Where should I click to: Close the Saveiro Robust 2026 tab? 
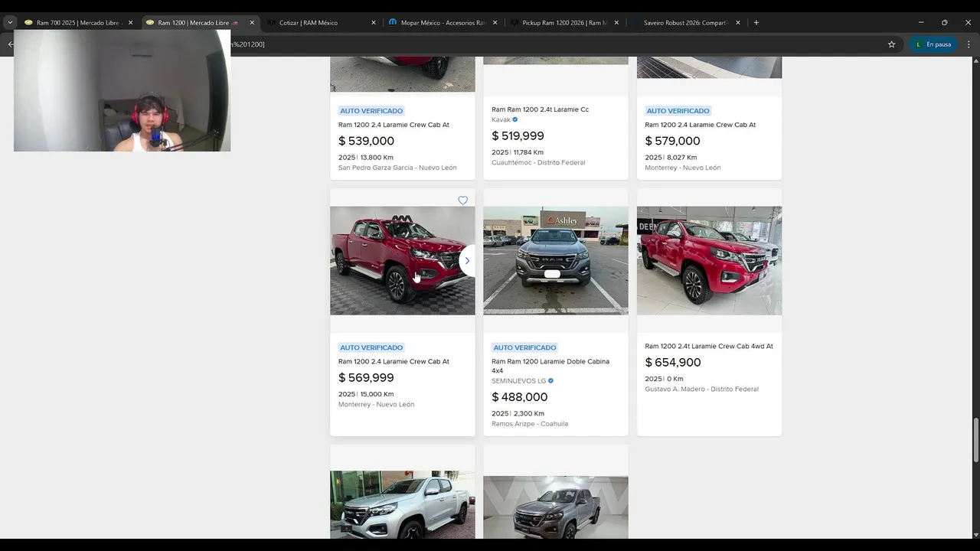pos(738,23)
